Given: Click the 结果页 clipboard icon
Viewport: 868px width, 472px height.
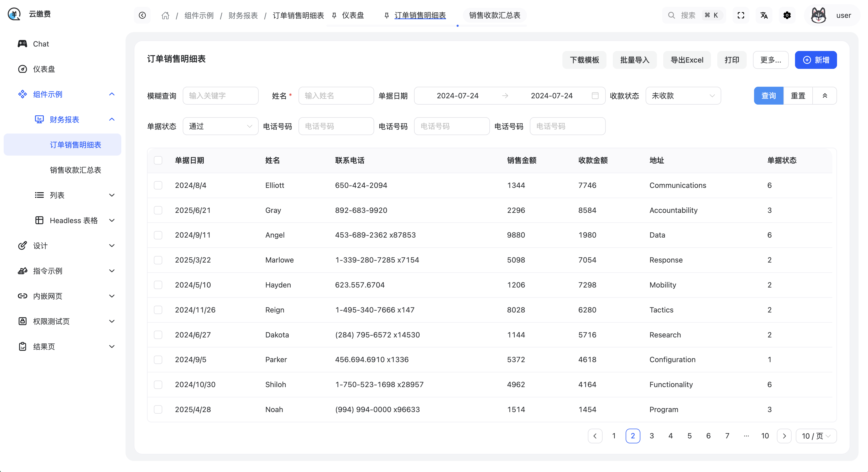Looking at the screenshot, I should [x=22, y=346].
